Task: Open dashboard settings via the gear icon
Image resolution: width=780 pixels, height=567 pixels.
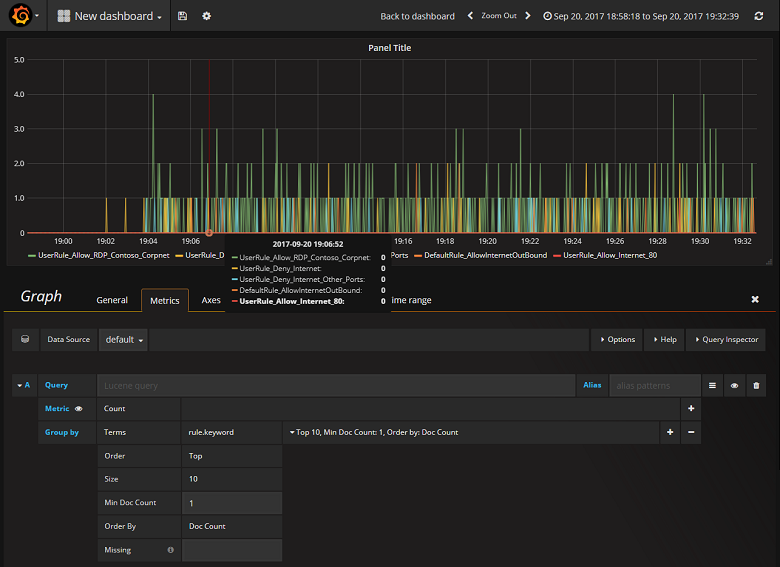Action: tap(207, 16)
